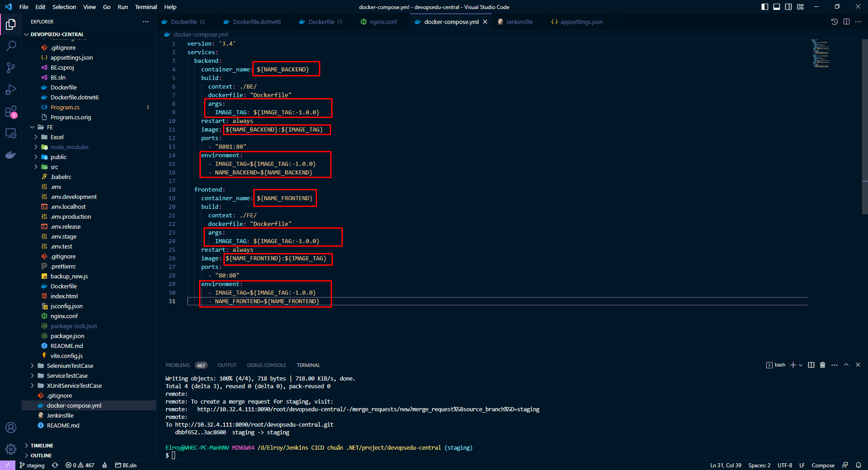The width and height of the screenshot is (868, 470).
Task: Open the DEBUG CONSOLE panel tab
Action: 266,365
